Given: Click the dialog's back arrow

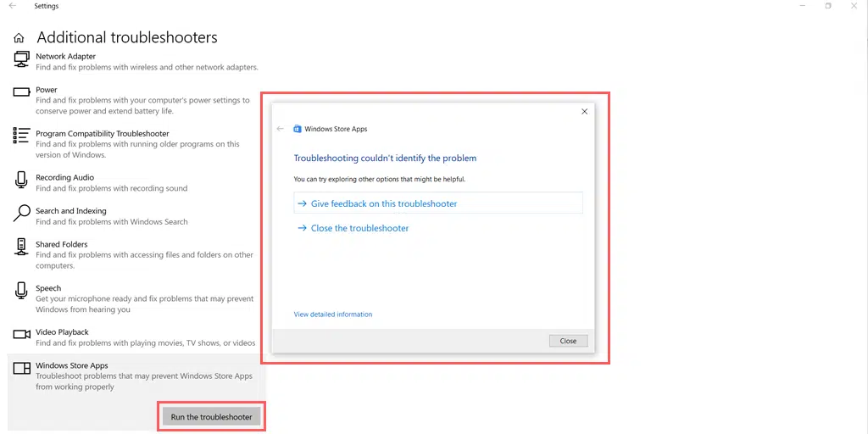Looking at the screenshot, I should pos(280,129).
